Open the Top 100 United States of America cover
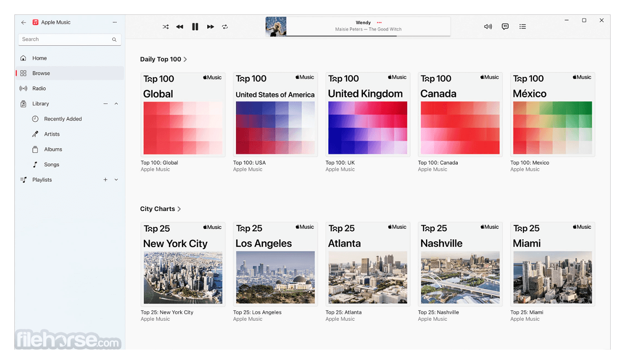Screen dimensions: 625x364 coord(275,114)
